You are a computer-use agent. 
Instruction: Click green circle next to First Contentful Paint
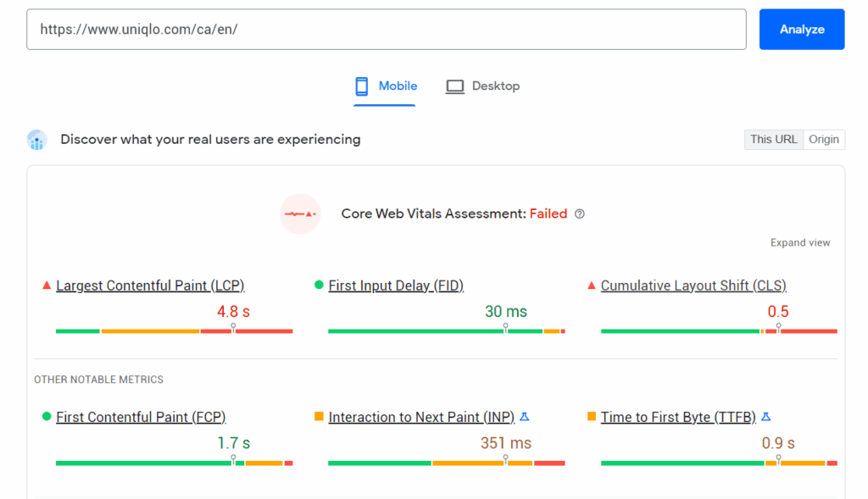click(47, 417)
